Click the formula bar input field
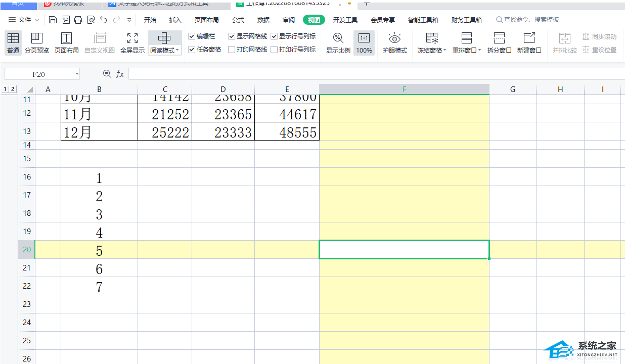 click(x=374, y=74)
